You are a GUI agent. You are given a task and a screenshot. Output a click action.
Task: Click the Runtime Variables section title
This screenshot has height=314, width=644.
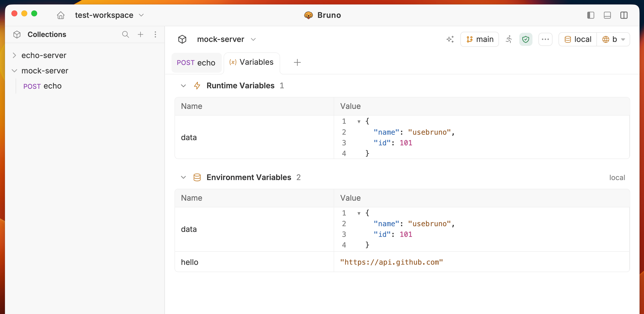click(x=240, y=86)
